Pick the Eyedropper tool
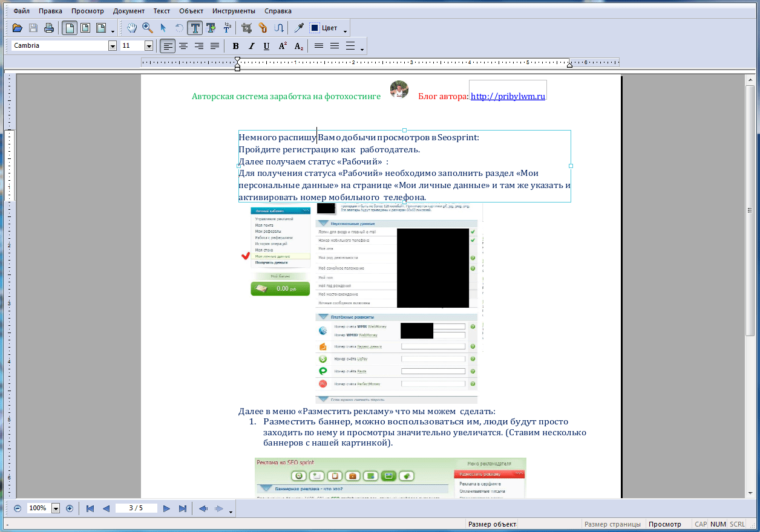Screen dimensions: 760x532 pos(298,28)
